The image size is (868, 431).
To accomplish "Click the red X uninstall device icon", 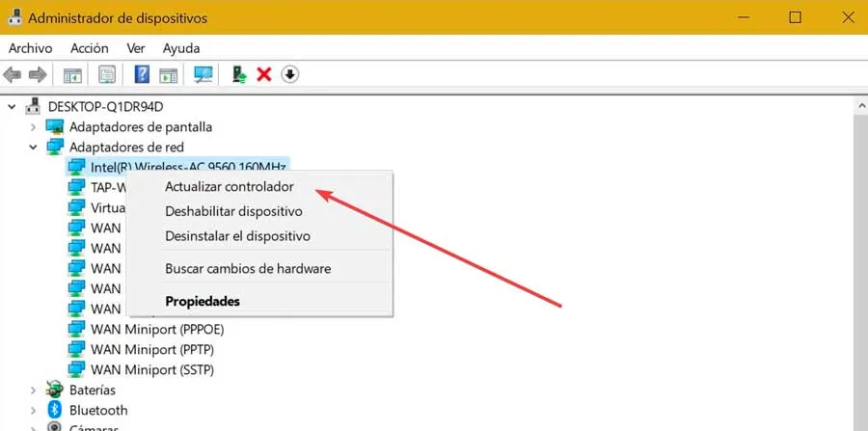I will coord(264,74).
